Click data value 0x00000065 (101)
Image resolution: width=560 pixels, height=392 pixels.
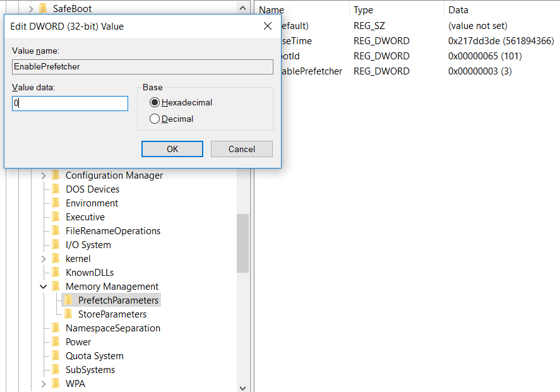pos(485,56)
